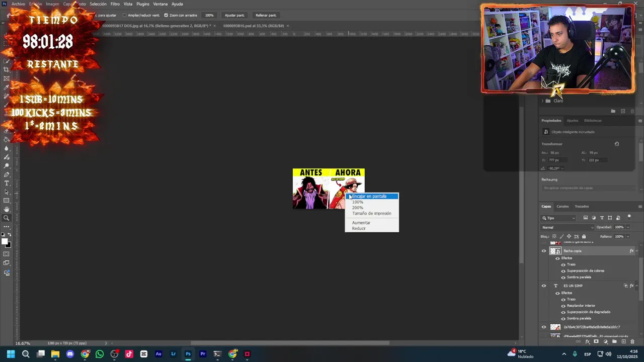Create a new layer icon
The width and height of the screenshot is (644, 362).
click(623, 341)
